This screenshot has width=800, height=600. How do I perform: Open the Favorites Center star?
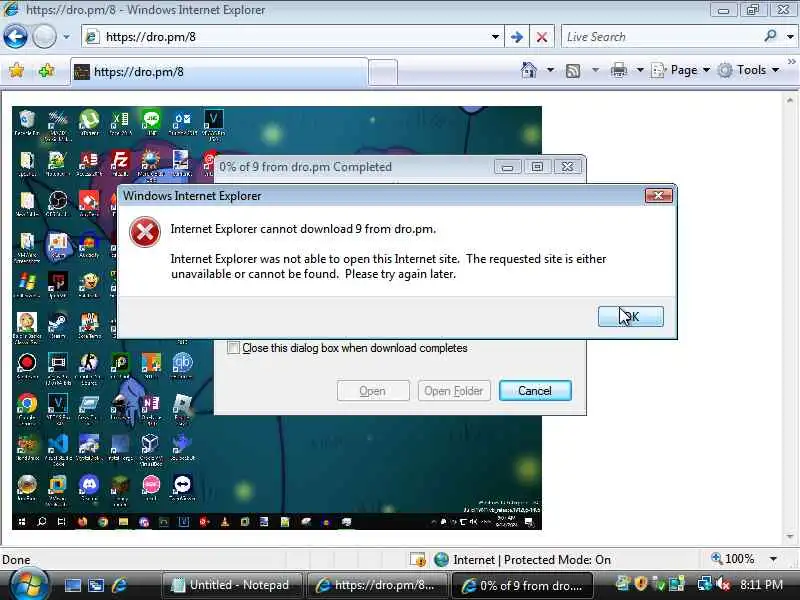coord(16,70)
